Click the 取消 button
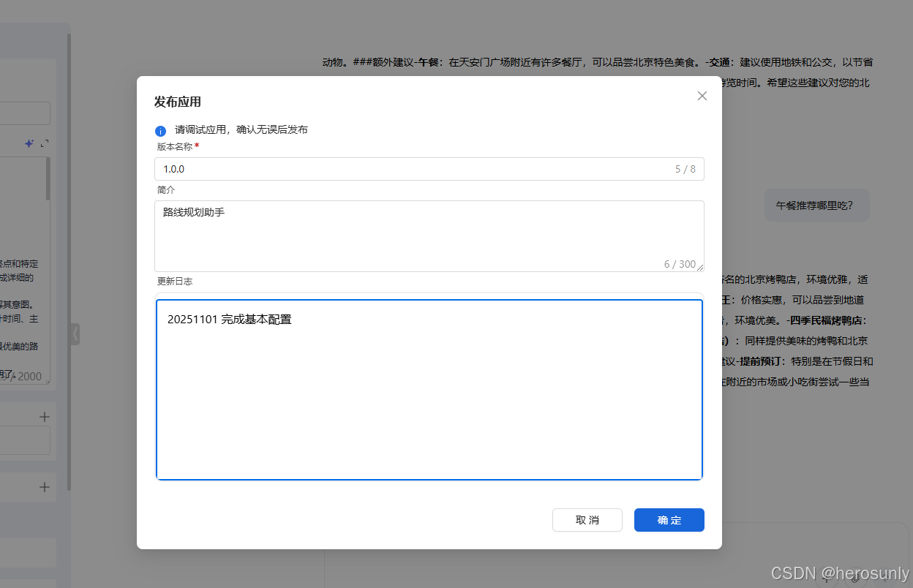 (x=587, y=520)
